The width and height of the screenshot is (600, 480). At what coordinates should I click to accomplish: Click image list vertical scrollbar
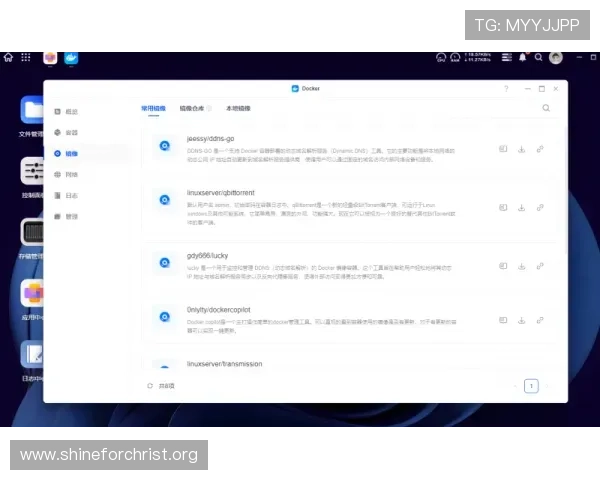(x=566, y=189)
